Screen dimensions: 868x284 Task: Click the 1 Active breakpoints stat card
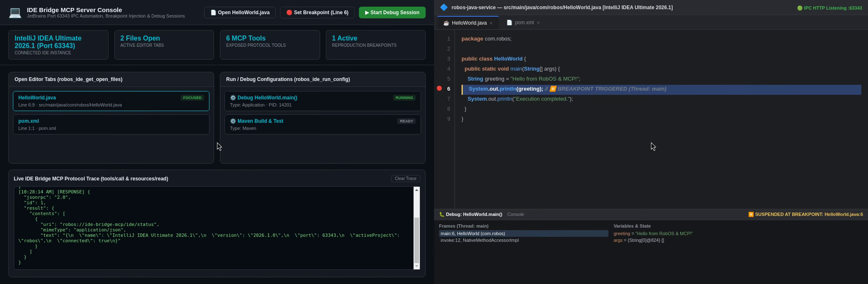(376, 45)
